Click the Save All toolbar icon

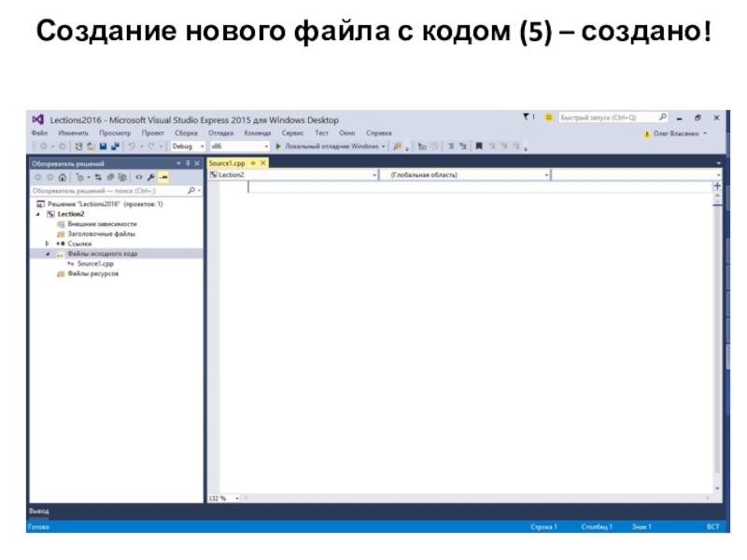114,147
